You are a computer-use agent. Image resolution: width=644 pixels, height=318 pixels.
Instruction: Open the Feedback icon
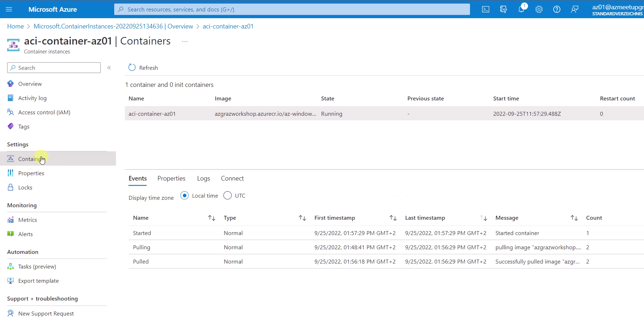tap(575, 9)
